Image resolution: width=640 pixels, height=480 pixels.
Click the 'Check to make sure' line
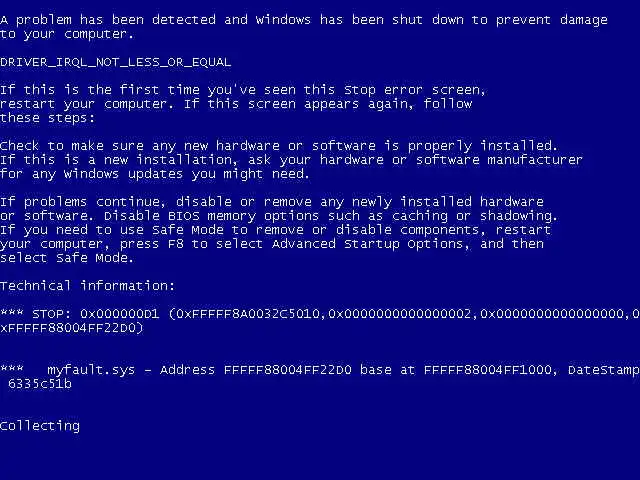pos(279,146)
